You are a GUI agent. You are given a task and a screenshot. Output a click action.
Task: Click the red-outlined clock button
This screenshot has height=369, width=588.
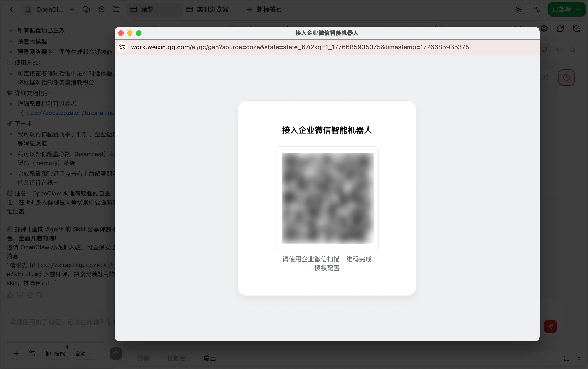click(x=567, y=78)
